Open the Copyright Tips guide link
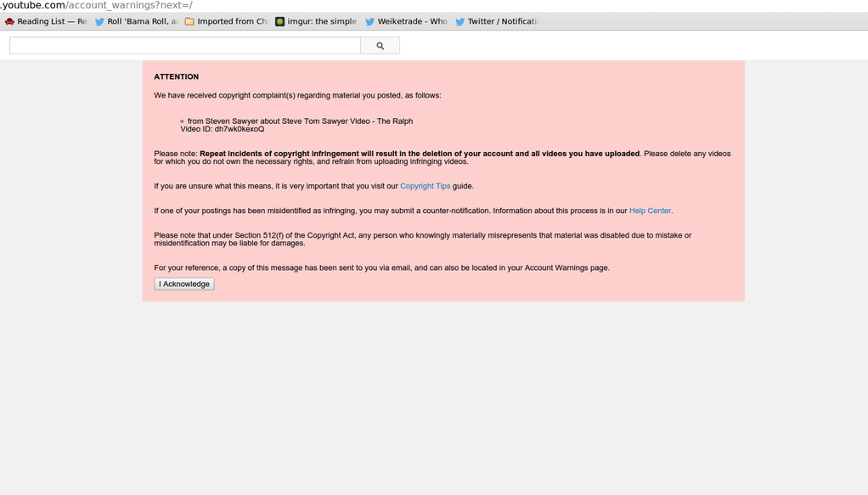This screenshot has width=868, height=495. point(426,186)
